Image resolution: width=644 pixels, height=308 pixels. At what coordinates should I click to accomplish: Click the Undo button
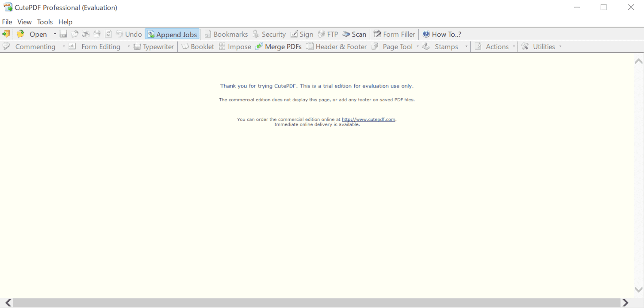tap(129, 34)
